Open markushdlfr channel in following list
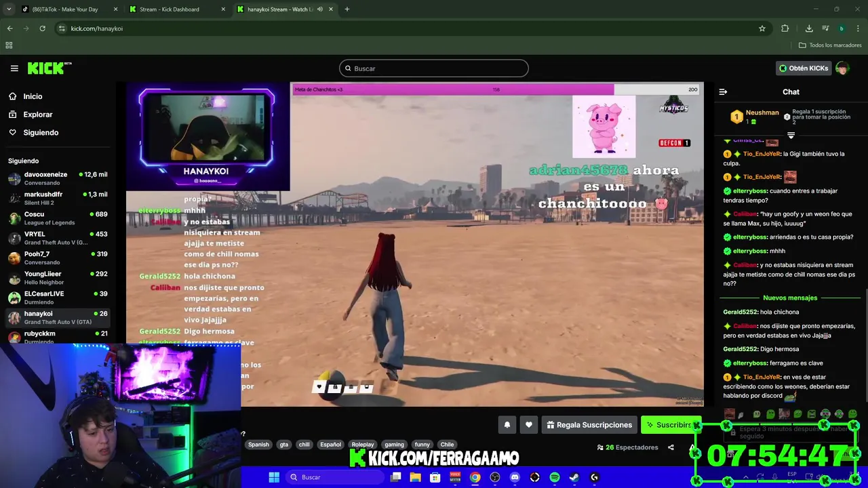This screenshot has width=868, height=488. pos(57,198)
